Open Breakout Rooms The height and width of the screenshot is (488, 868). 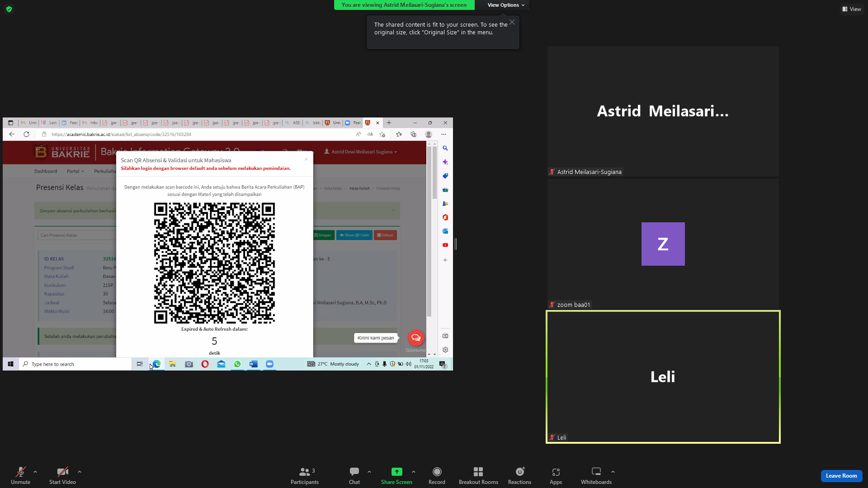(x=478, y=476)
